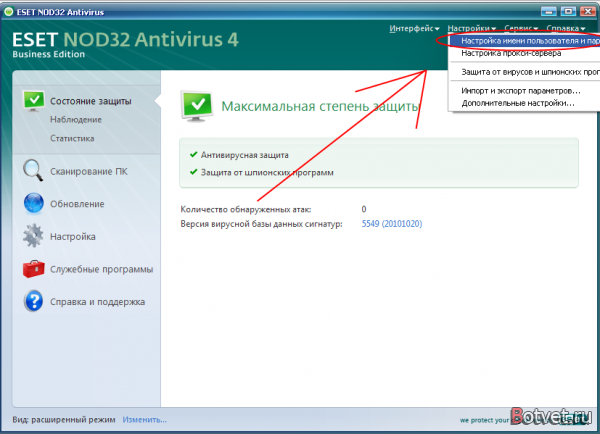This screenshot has height=434, width=600.
Task: Open Справка и поддержка section
Action: point(97,302)
